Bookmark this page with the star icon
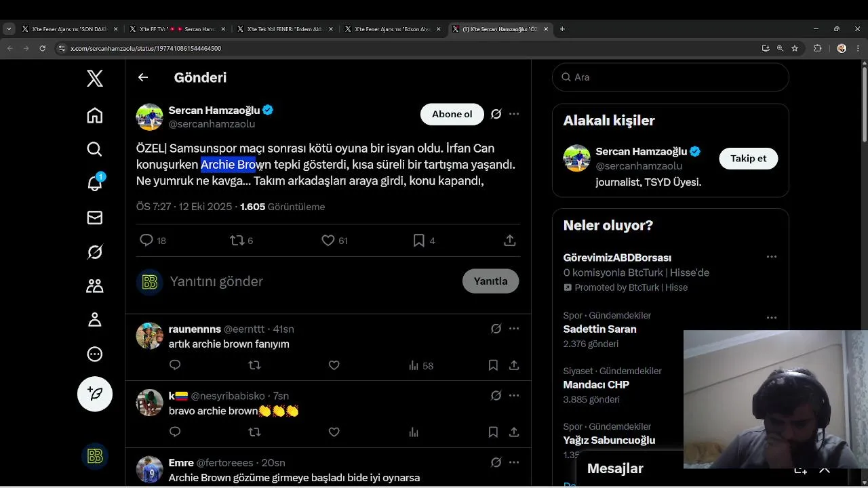 coord(795,48)
